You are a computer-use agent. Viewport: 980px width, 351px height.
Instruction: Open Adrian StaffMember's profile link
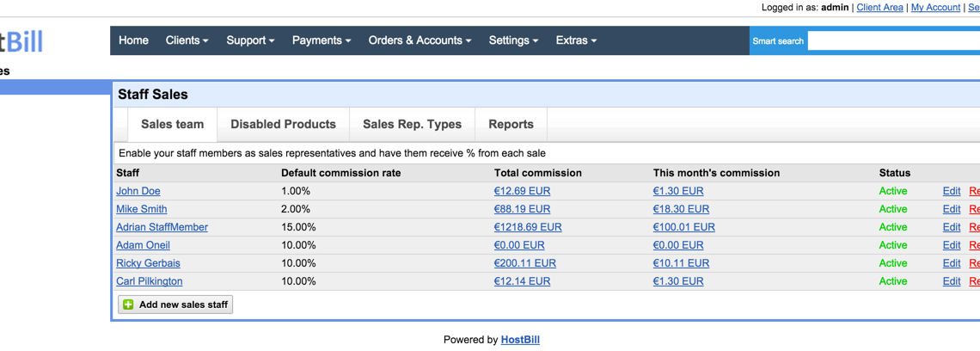(162, 227)
